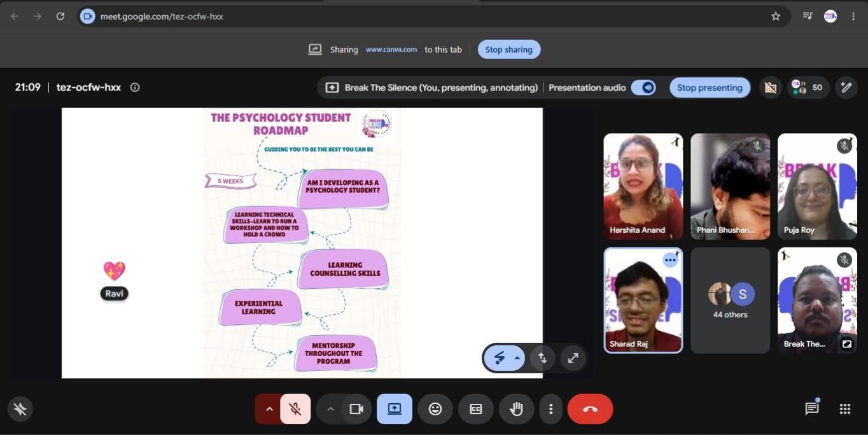Click Learning Counselling Skills slide box
The image size is (868, 435).
[344, 269]
